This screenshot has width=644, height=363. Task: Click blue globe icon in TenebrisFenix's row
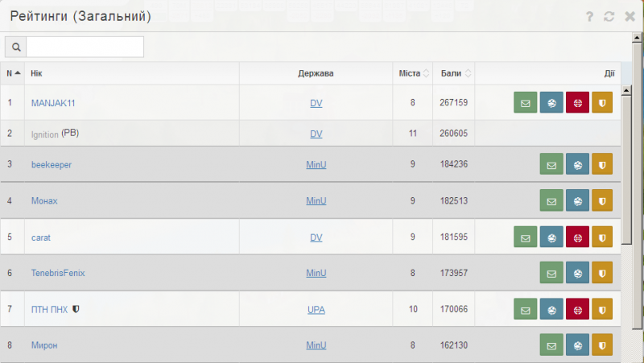point(577,274)
